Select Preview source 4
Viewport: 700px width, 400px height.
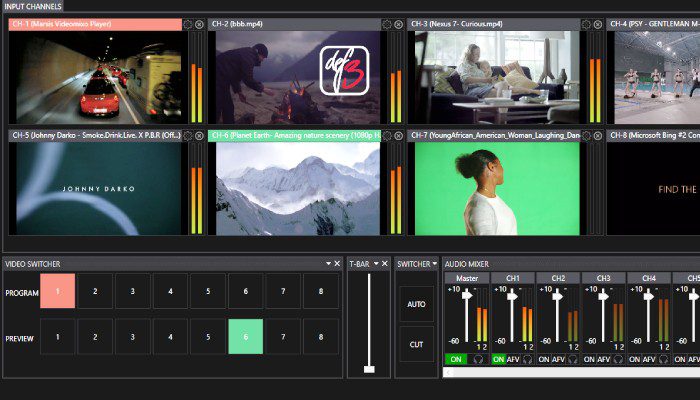(170, 337)
